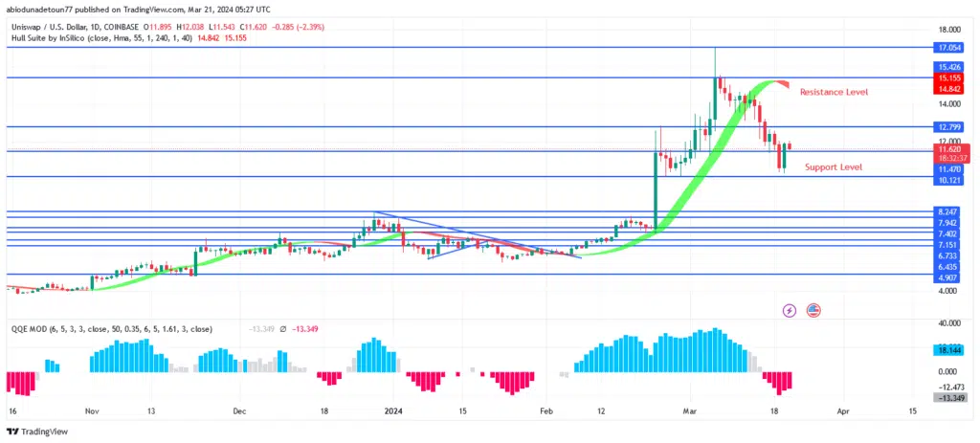Click the Dec label on the time axis
This screenshot has width=980, height=443.
pos(239,411)
